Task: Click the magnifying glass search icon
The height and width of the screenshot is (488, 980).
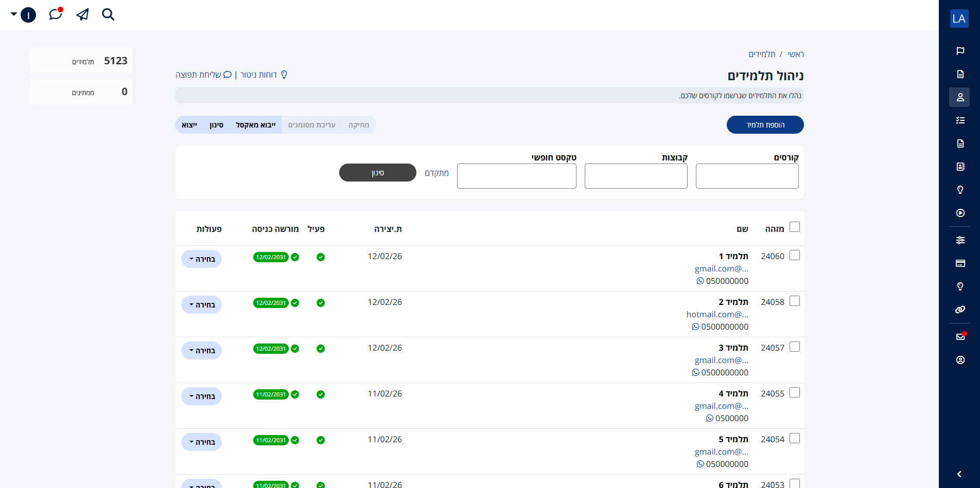Action: (x=108, y=14)
